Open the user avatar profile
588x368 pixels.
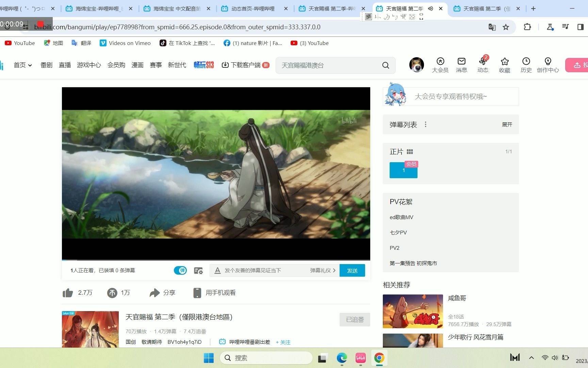pyautogui.click(x=416, y=65)
